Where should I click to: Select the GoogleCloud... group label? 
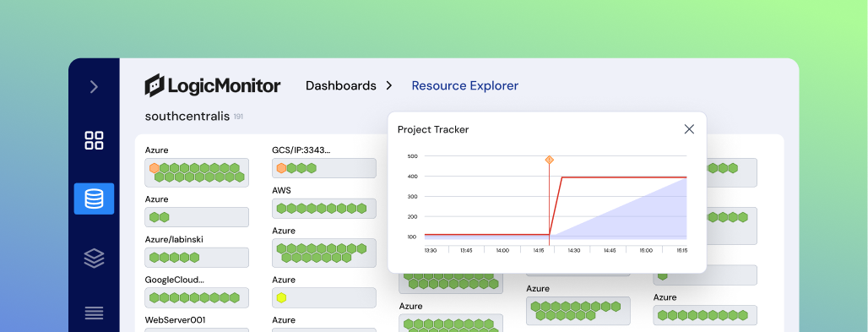175,280
